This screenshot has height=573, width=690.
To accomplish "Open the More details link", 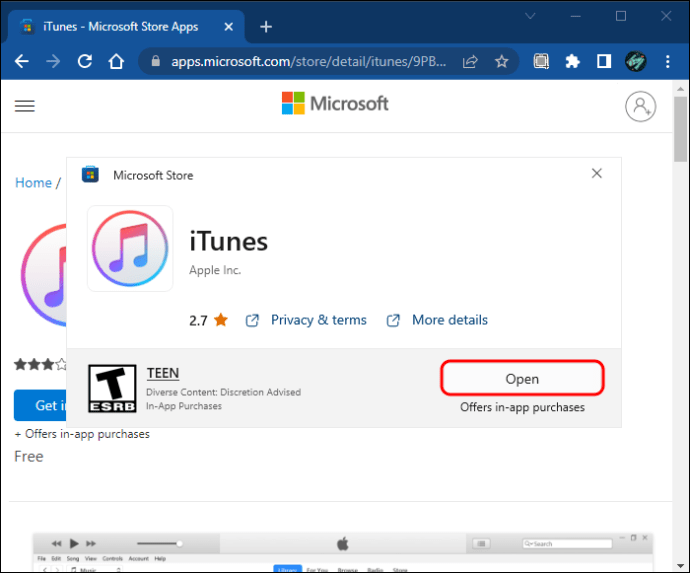I will 450,320.
